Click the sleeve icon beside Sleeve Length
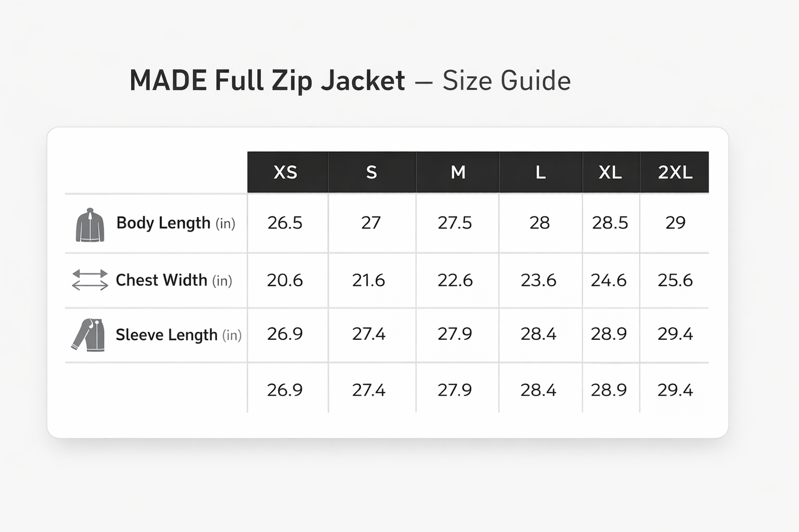Screen dimensions: 799x532 (88, 335)
